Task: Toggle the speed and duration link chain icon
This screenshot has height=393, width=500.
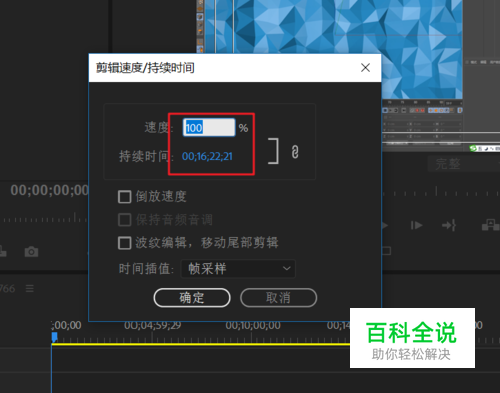Action: (295, 152)
